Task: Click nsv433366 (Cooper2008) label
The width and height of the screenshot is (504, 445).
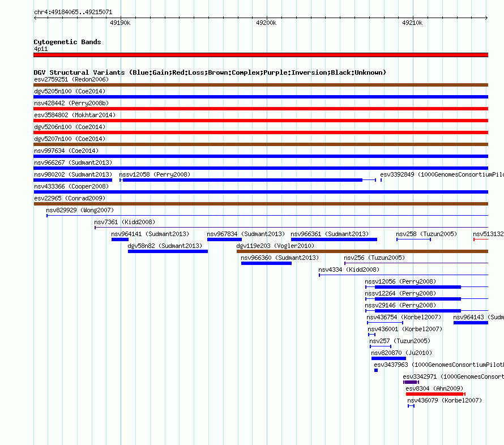Action: click(x=71, y=186)
